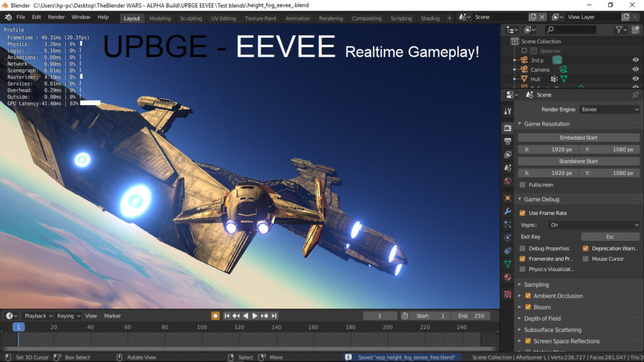Switch to the Shading workspace tab
This screenshot has height=362, width=644.
tap(430, 18)
